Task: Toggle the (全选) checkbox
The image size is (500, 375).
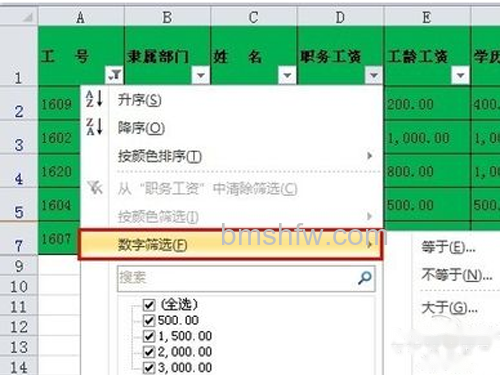Action: [149, 304]
